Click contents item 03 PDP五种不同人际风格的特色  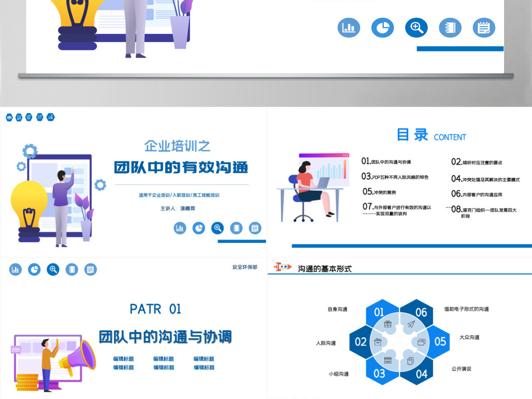pyautogui.click(x=395, y=176)
